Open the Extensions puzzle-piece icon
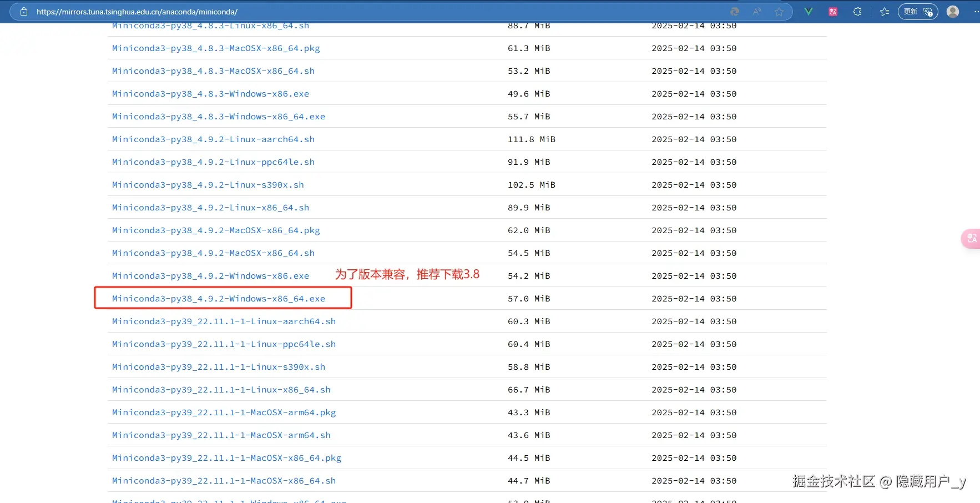 858,11
